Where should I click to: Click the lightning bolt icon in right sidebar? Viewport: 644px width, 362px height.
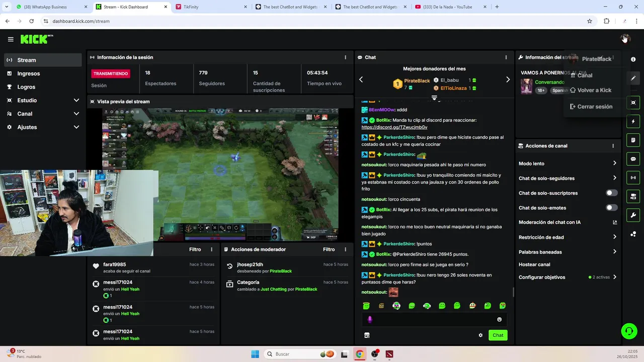[633, 122]
